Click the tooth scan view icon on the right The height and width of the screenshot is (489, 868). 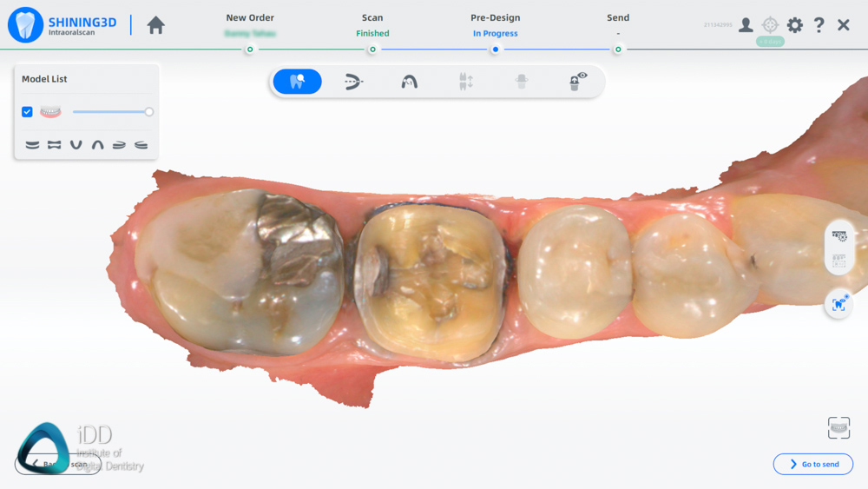839,235
